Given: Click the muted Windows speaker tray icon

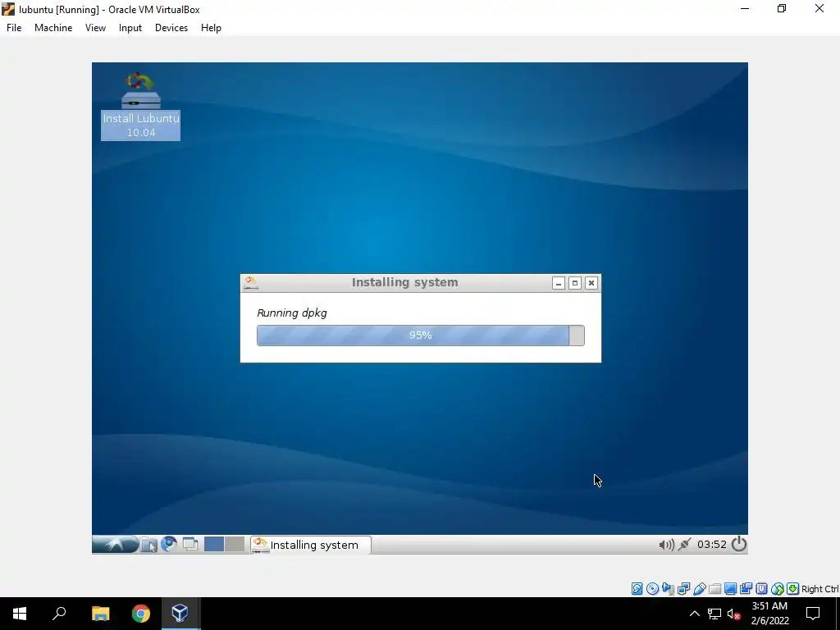Looking at the screenshot, I should (x=734, y=614).
